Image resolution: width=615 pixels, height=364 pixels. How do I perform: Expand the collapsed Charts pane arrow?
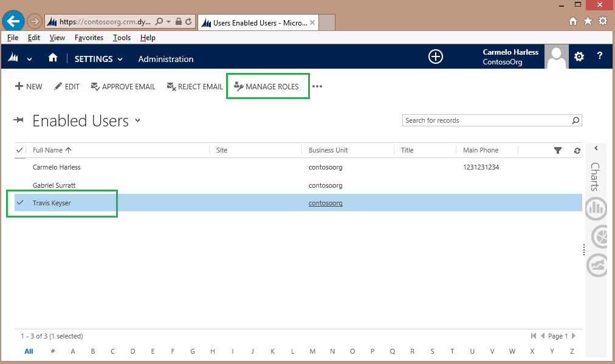596,148
